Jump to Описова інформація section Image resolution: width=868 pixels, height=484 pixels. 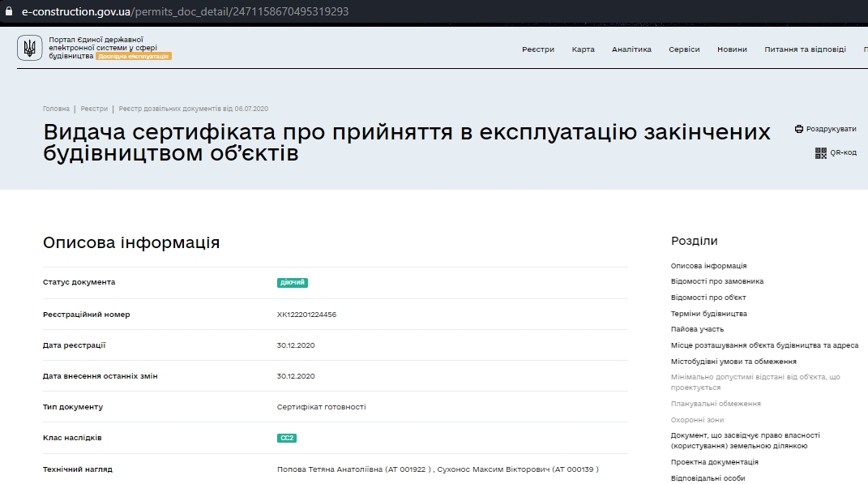(708, 266)
